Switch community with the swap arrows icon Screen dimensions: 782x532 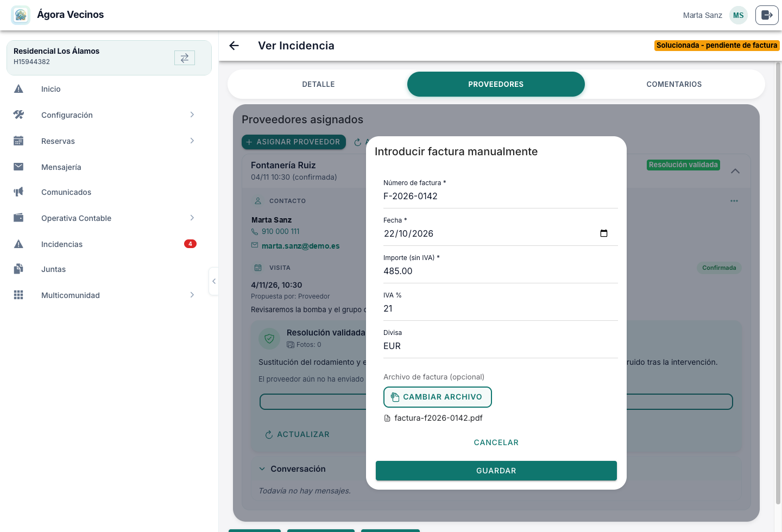tap(185, 58)
